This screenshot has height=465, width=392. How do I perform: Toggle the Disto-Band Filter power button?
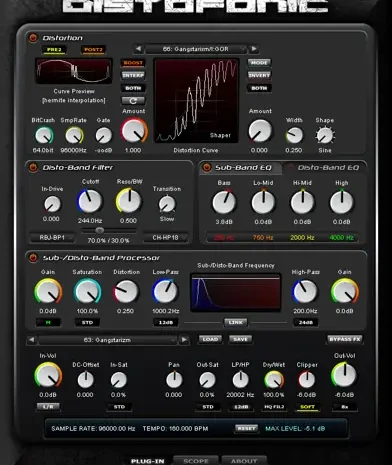pos(33,167)
